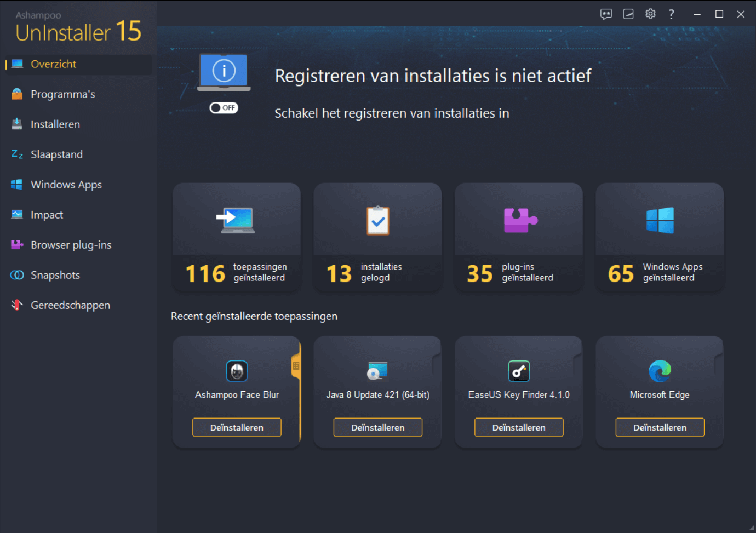Screen dimensions: 756x533
Task: Open the 35 plug-ins geïnstalleerd tile
Action: click(519, 237)
